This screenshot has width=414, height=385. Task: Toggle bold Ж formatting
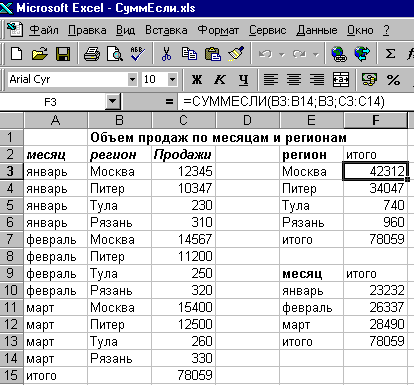pyautogui.click(x=197, y=79)
